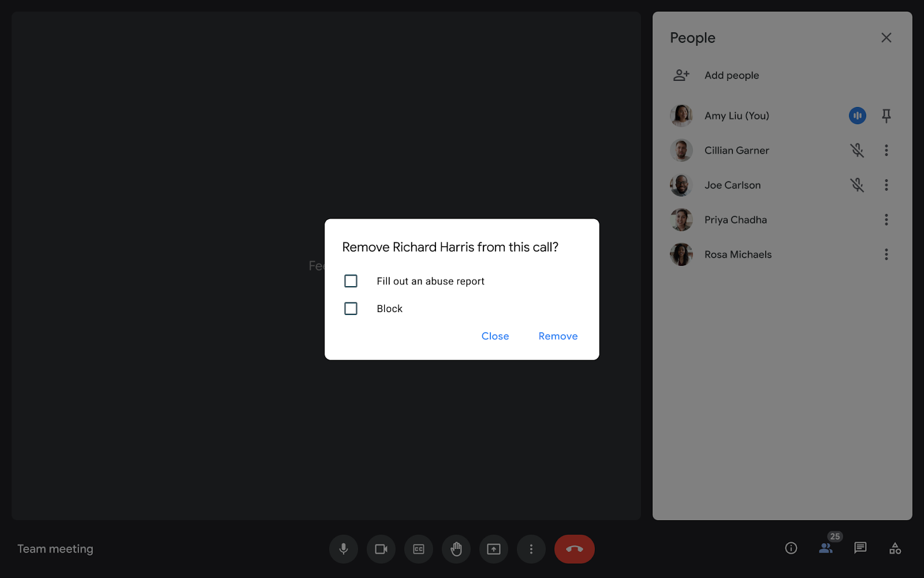Tick the Block checkbox
The image size is (924, 578).
point(351,309)
